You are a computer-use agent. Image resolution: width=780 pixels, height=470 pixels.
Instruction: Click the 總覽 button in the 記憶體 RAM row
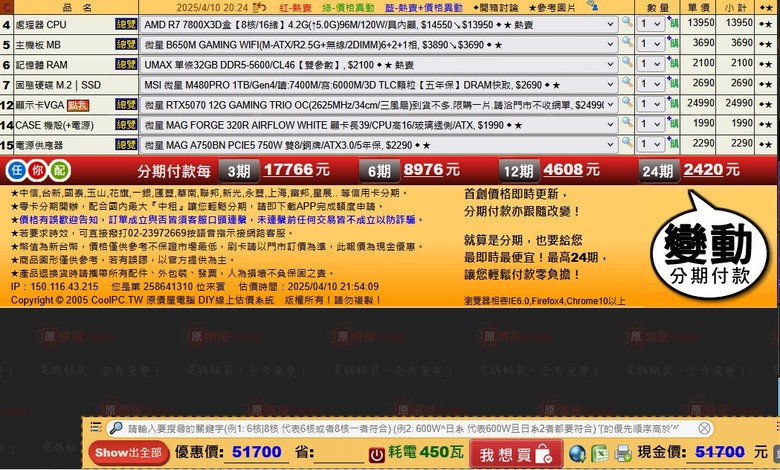[x=126, y=64]
